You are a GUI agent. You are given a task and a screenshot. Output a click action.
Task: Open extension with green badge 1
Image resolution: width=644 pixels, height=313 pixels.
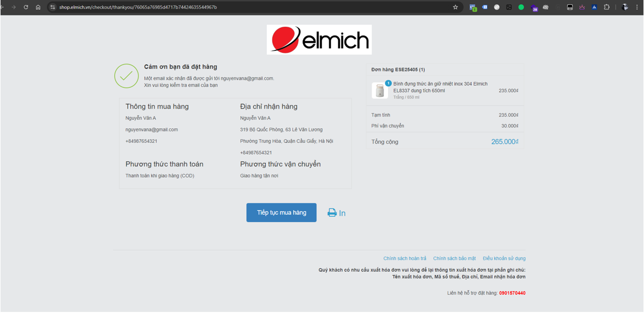pos(473,7)
